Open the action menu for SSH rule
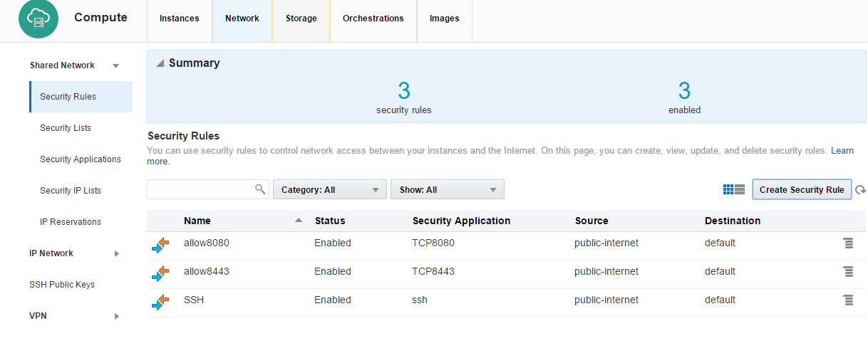The height and width of the screenshot is (358, 868). tap(848, 300)
